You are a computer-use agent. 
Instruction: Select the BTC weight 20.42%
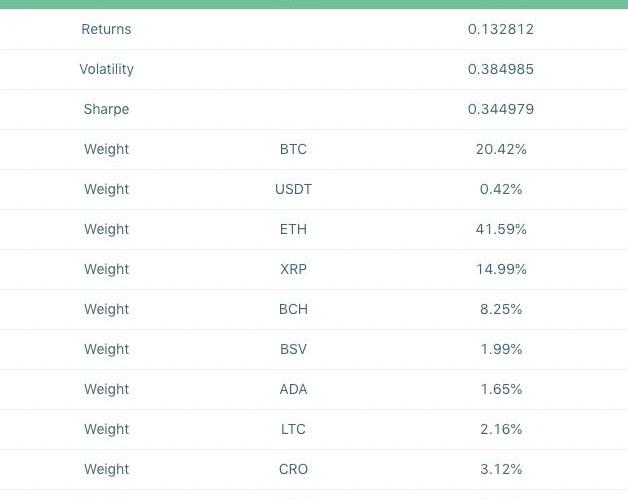pyautogui.click(x=500, y=149)
